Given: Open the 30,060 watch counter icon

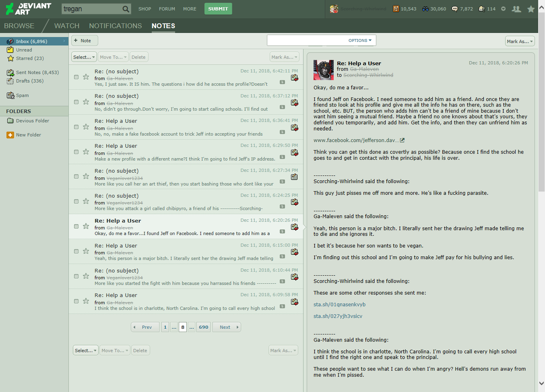Looking at the screenshot, I should click(x=426, y=9).
